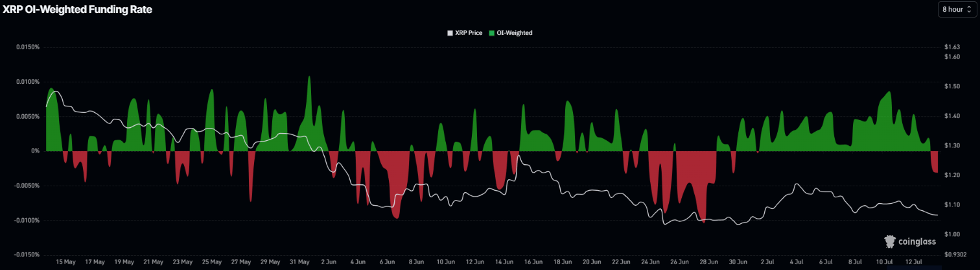Image resolution: width=980 pixels, height=270 pixels.
Task: Click the 2 Jun date label
Action: click(x=328, y=262)
